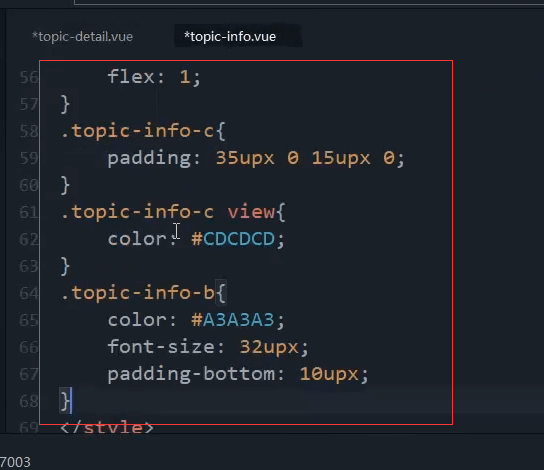Click the '.topic-info-c{' selector on line 58
Image resolution: width=544 pixels, height=470 pixels.
point(143,131)
